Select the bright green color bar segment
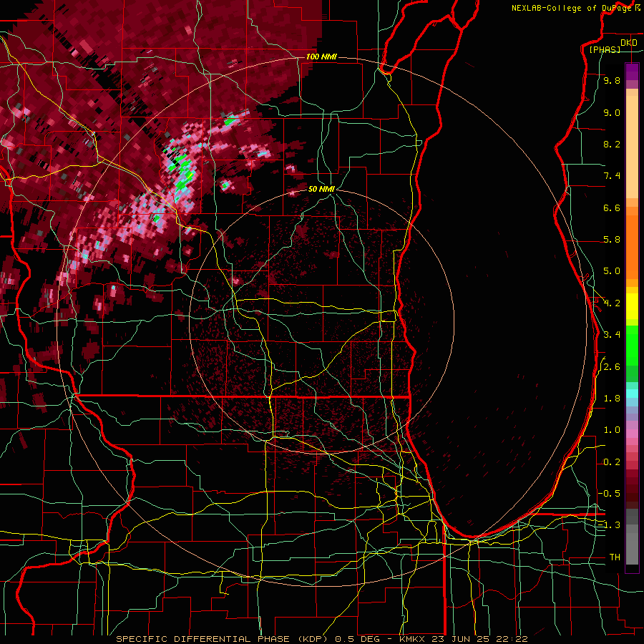 632,345
